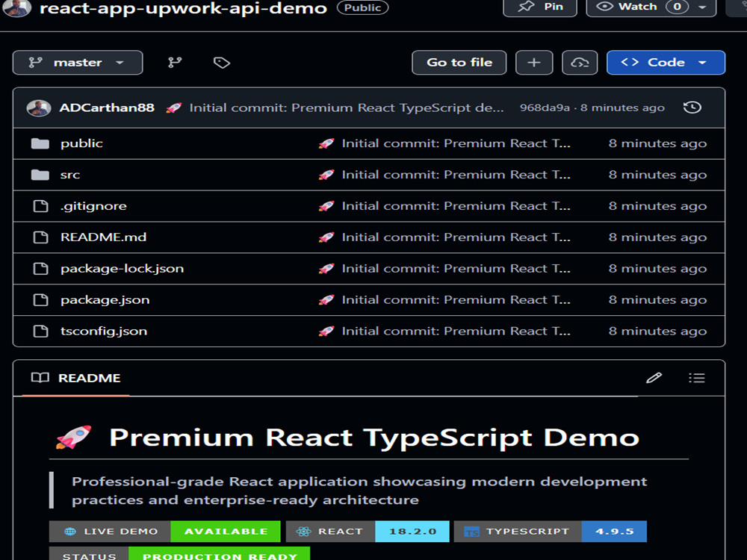This screenshot has width=747, height=560.
Task: Click the .gitignore file icon
Action: [40, 206]
